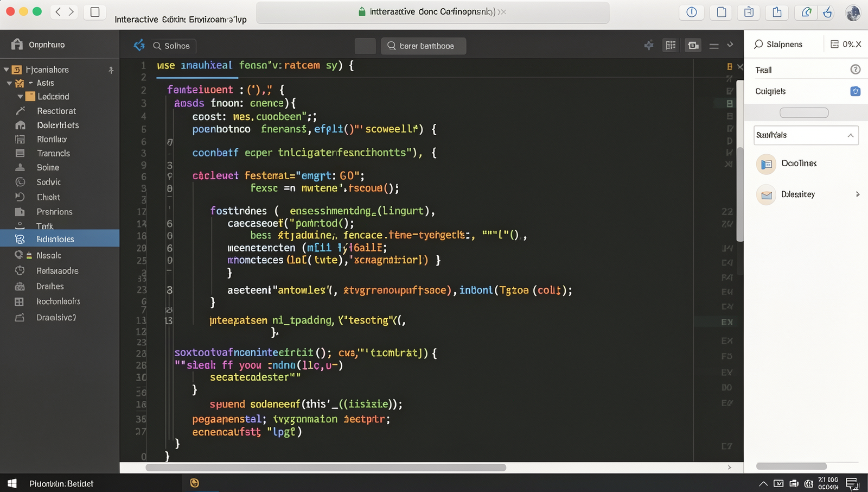The height and width of the screenshot is (492, 868).
Task: Collapse the Ledsind folder
Action: click(20, 97)
